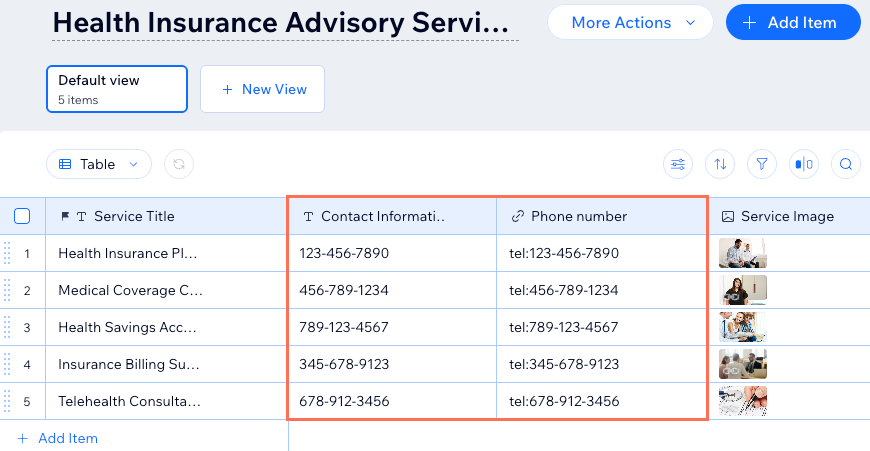Screen dimensions: 870x451
Task: Click the refresh sync icon
Action: tap(178, 164)
